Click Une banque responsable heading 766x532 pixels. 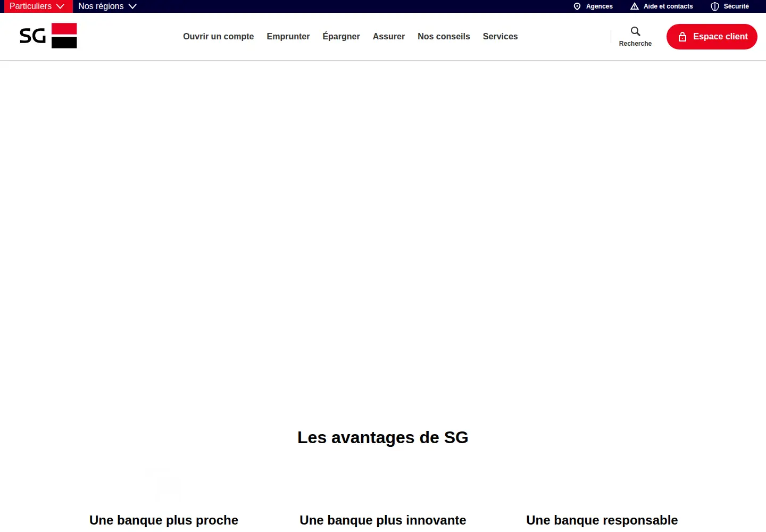click(x=602, y=520)
